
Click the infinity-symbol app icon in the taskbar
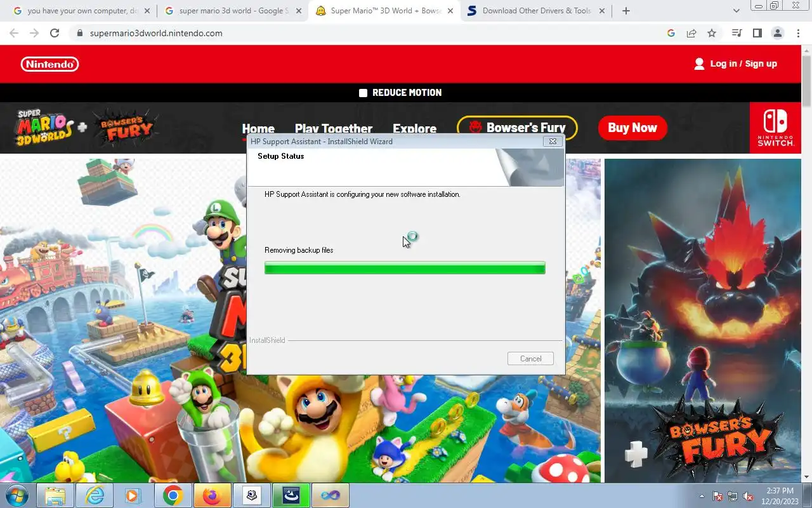[331, 495]
